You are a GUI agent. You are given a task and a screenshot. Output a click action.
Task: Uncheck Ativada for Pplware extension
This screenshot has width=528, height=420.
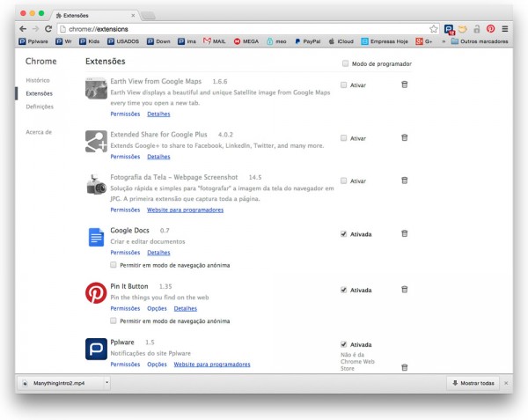pyautogui.click(x=343, y=344)
